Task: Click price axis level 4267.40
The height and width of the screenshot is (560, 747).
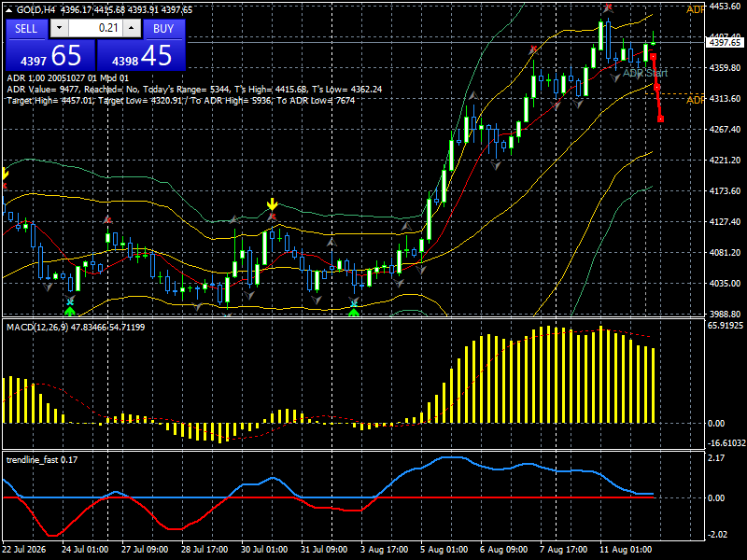Action: point(725,129)
